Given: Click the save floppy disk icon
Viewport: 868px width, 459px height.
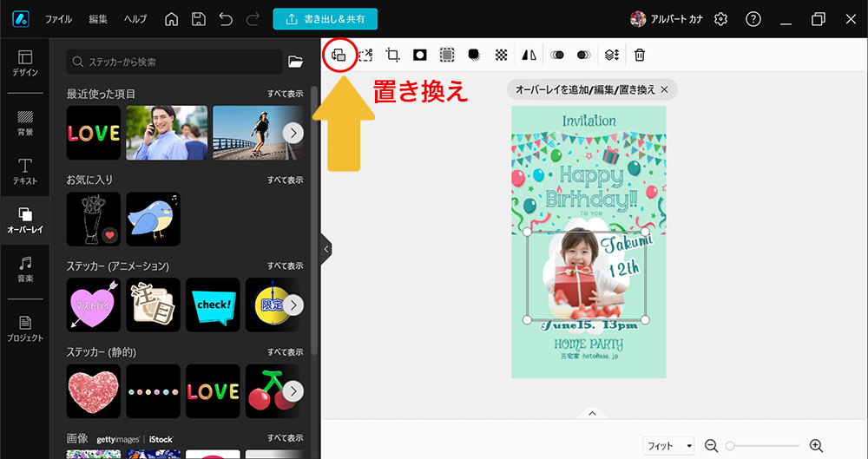Looking at the screenshot, I should 199,19.
